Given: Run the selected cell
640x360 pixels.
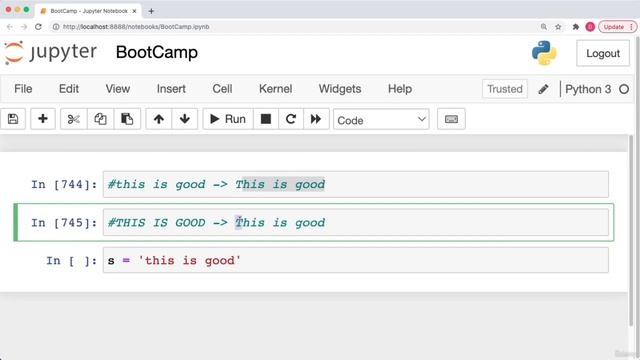Looking at the screenshot, I should [228, 119].
